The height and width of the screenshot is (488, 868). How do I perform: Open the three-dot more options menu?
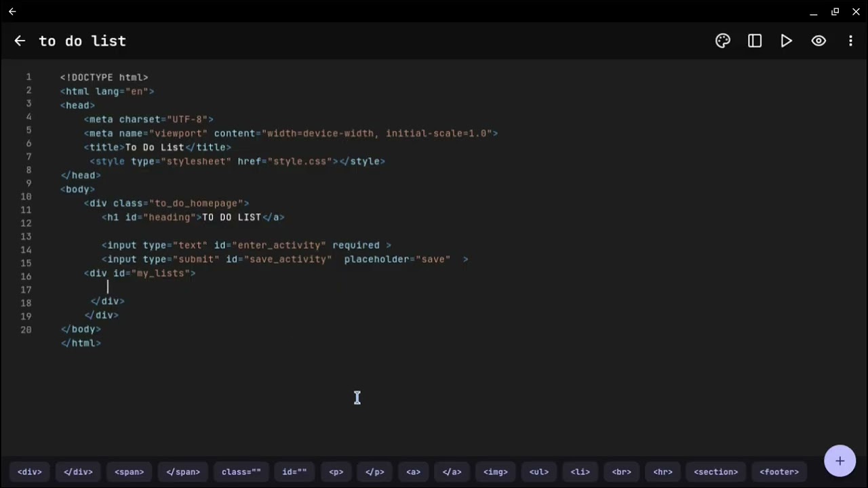coord(850,41)
